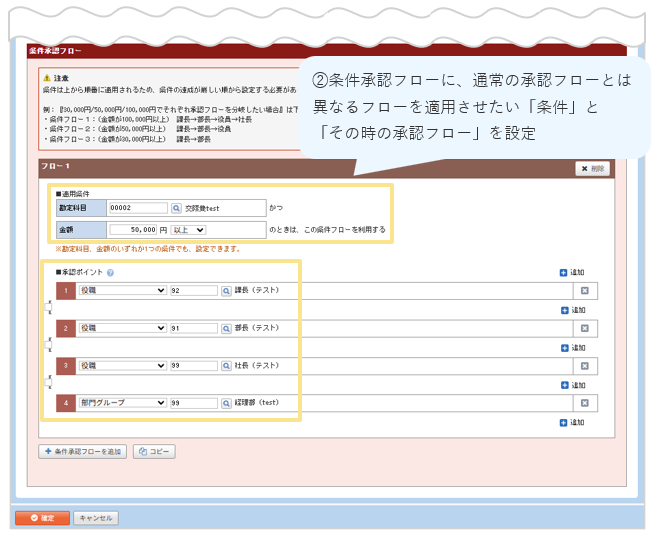Viewport: 658px width, 535px height.
Task: Click the 課長（テスト）label
Action: tap(257, 290)
